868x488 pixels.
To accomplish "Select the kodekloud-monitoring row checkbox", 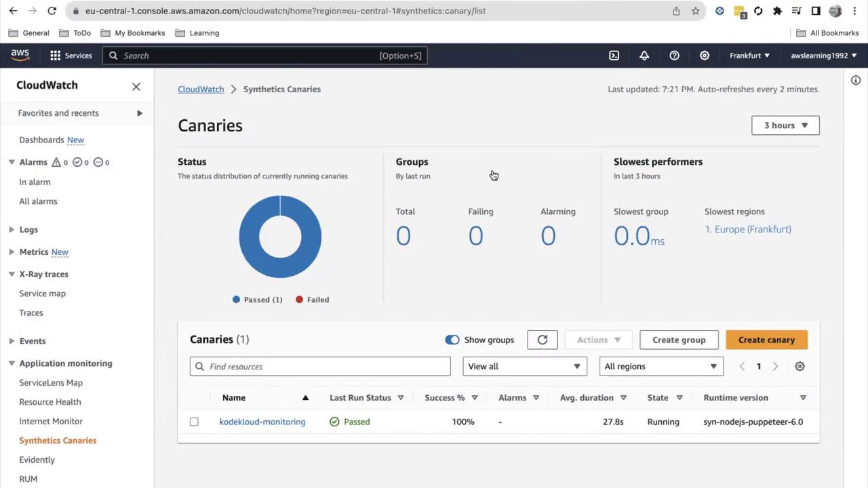I will (194, 422).
